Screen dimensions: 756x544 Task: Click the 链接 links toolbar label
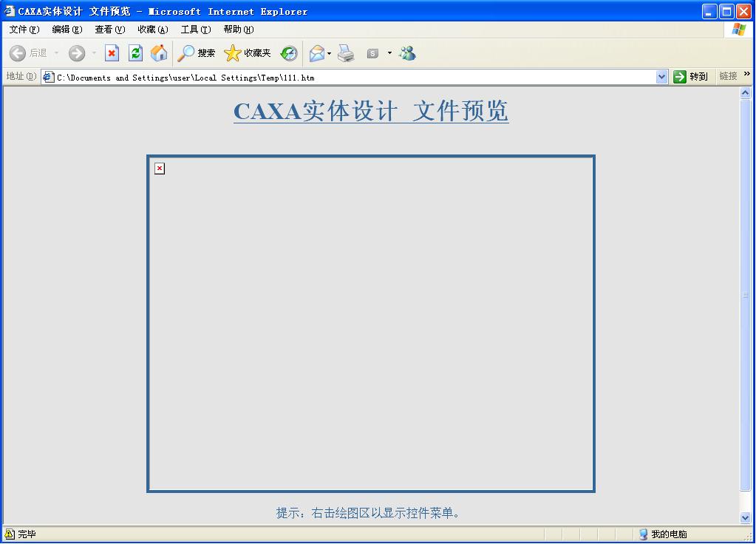(728, 76)
